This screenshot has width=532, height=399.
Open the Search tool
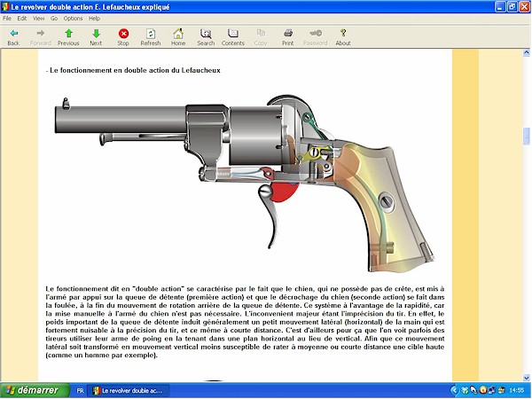click(206, 37)
